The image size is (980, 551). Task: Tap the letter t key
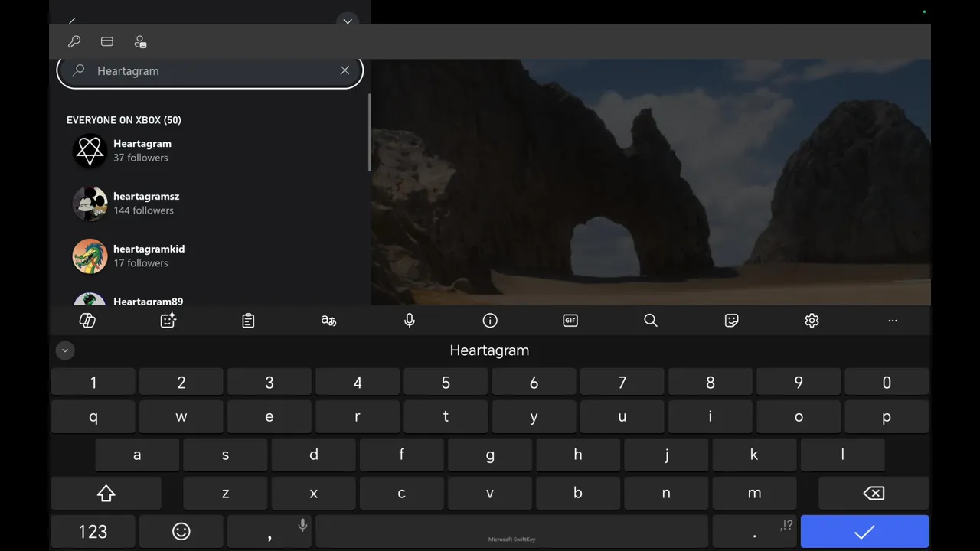tap(446, 417)
